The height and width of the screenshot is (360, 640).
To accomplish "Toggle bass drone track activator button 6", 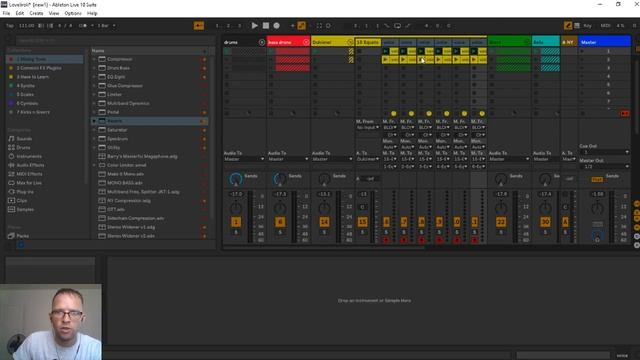I will coord(280,222).
